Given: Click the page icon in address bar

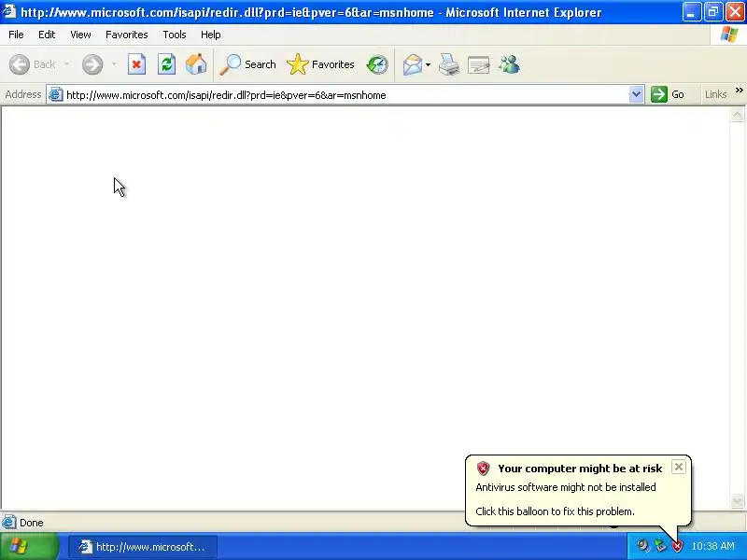Looking at the screenshot, I should coord(56,95).
